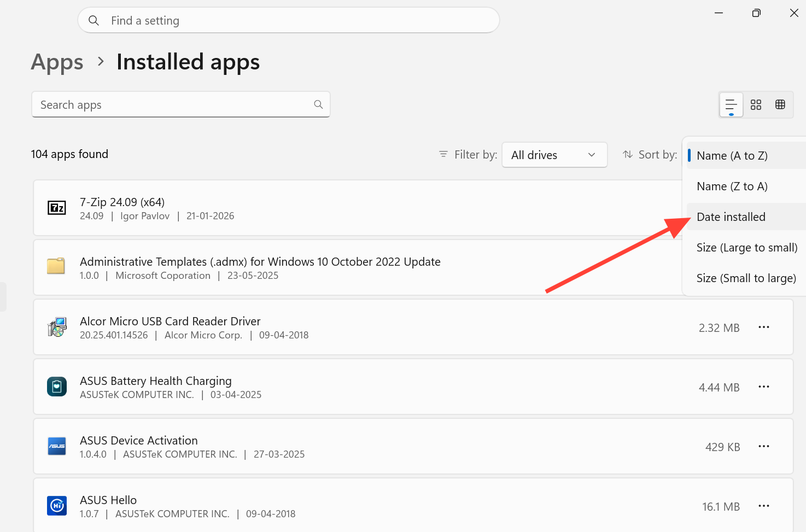Click the 23-05-2025 install date

pyautogui.click(x=253, y=276)
